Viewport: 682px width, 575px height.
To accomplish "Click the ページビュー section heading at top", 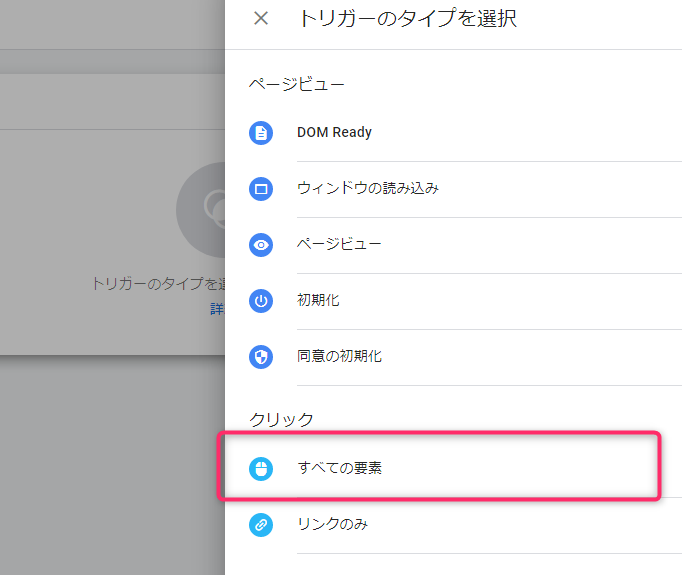I will tap(297, 84).
